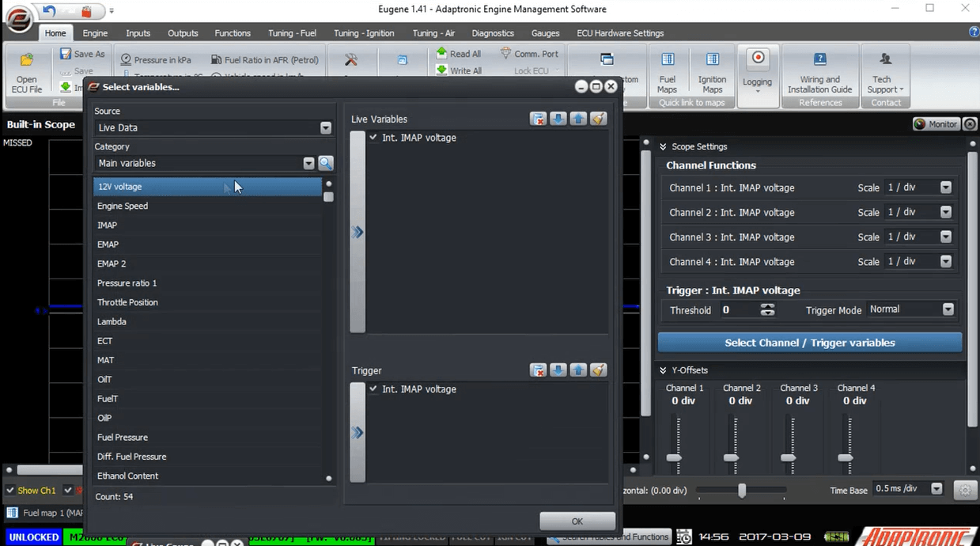Open Fuel Maps quick link
The width and height of the screenshot is (980, 546).
[x=668, y=73]
